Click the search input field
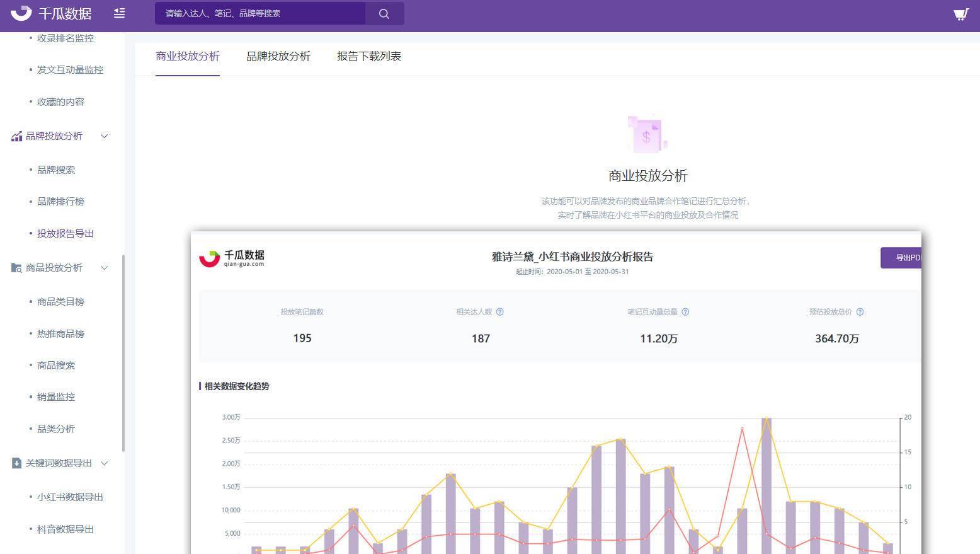The width and height of the screenshot is (980, 554). coord(260,13)
